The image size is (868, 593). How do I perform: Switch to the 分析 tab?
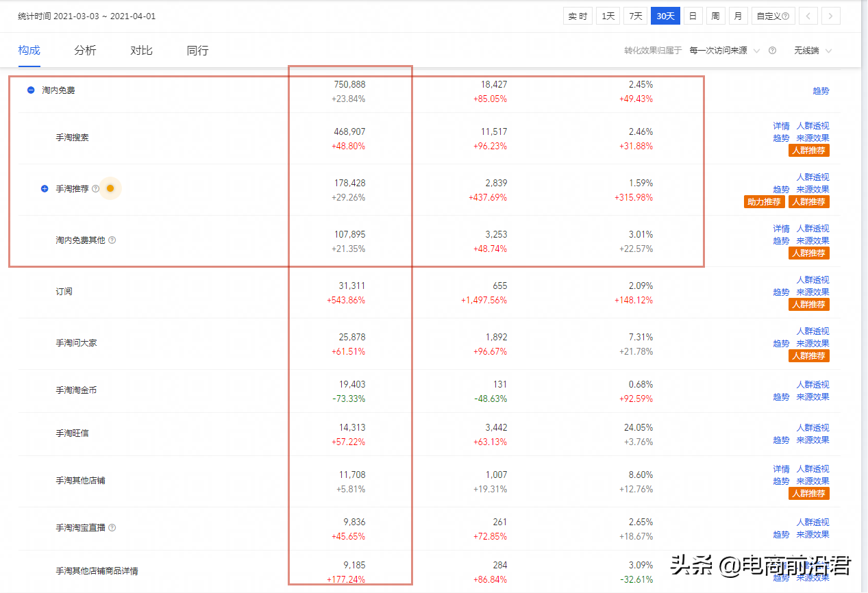pos(85,50)
